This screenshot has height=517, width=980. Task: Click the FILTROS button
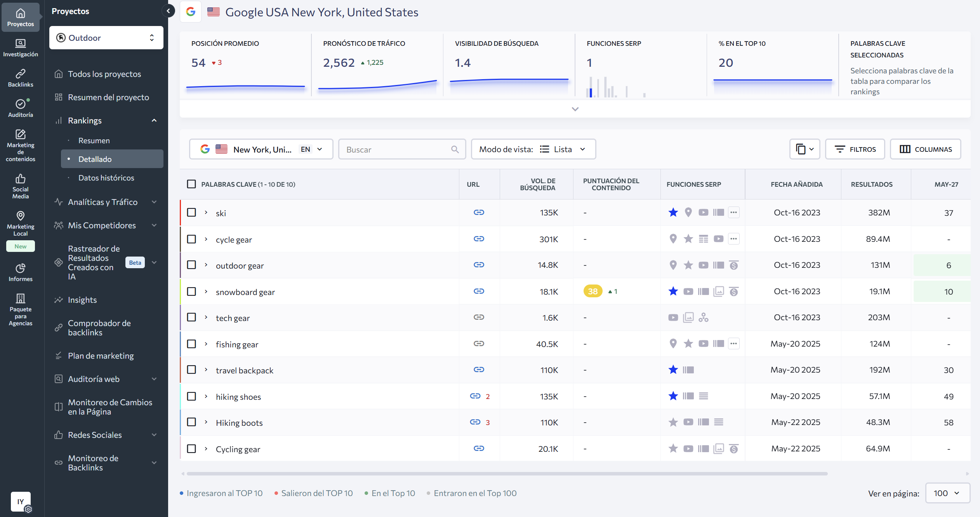coord(855,149)
